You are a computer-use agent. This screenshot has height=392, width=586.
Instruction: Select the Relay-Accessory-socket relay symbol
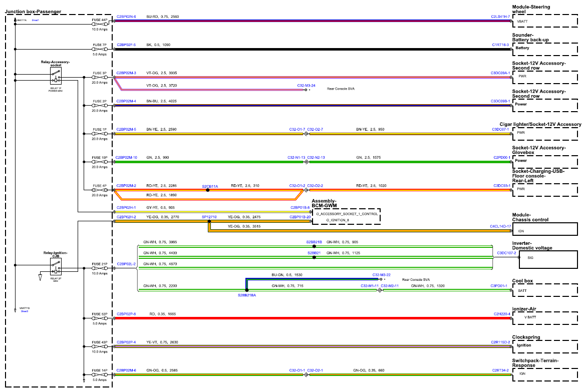click(x=56, y=77)
